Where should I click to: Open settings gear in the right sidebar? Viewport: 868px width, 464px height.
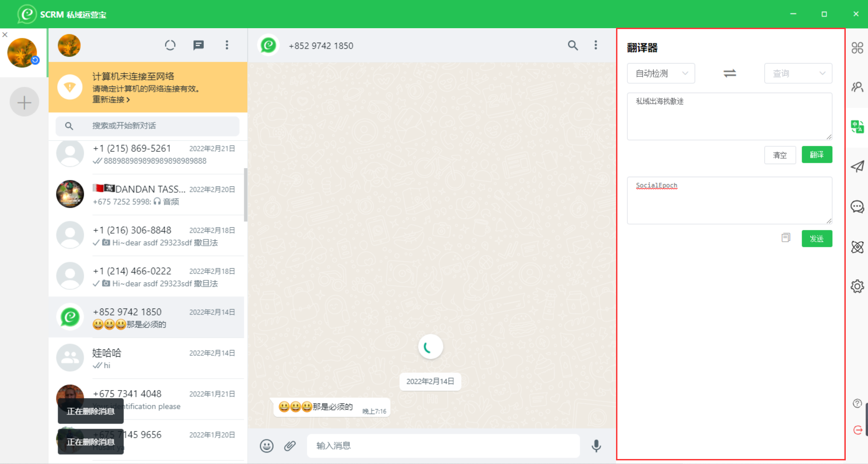click(x=857, y=286)
